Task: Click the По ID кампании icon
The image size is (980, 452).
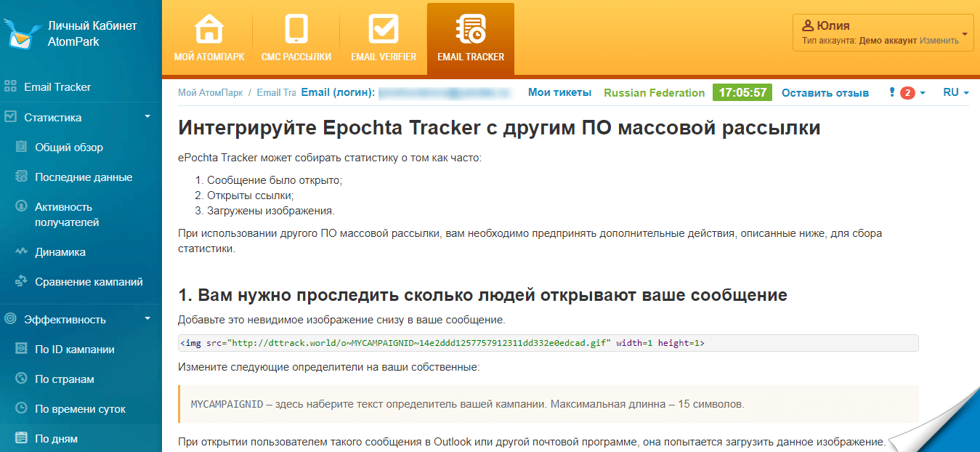Action: 21,349
